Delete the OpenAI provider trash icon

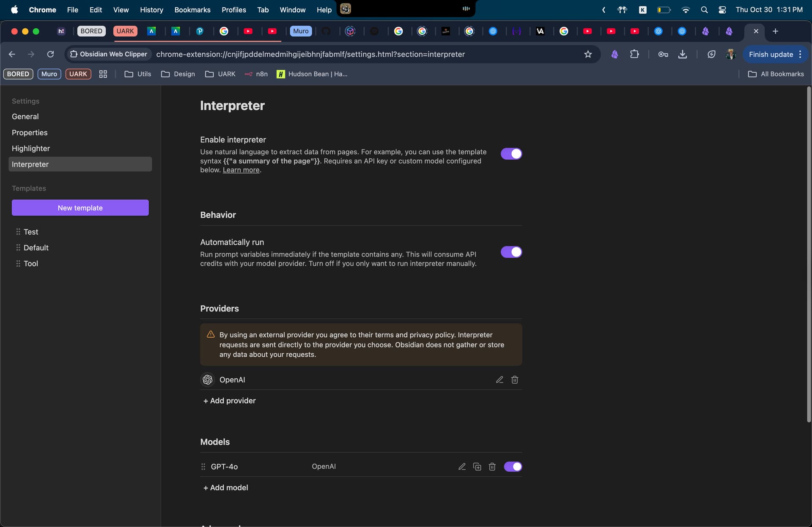pos(515,380)
